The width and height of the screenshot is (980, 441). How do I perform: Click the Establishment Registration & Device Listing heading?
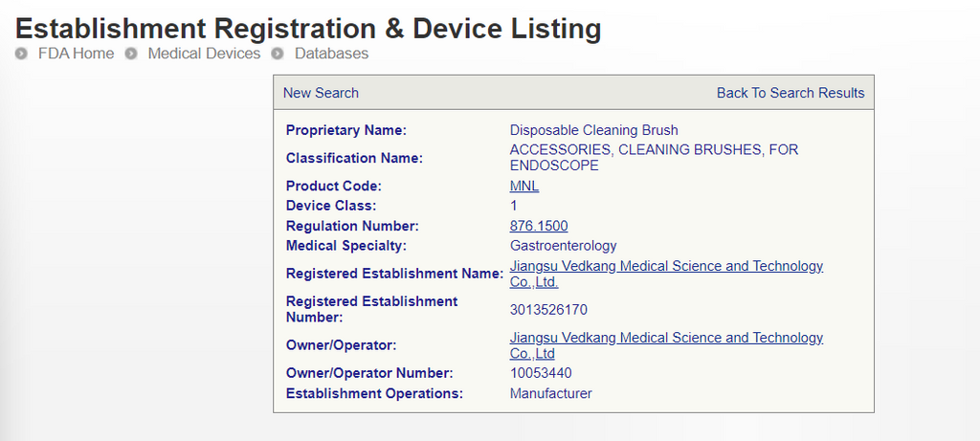click(x=308, y=28)
